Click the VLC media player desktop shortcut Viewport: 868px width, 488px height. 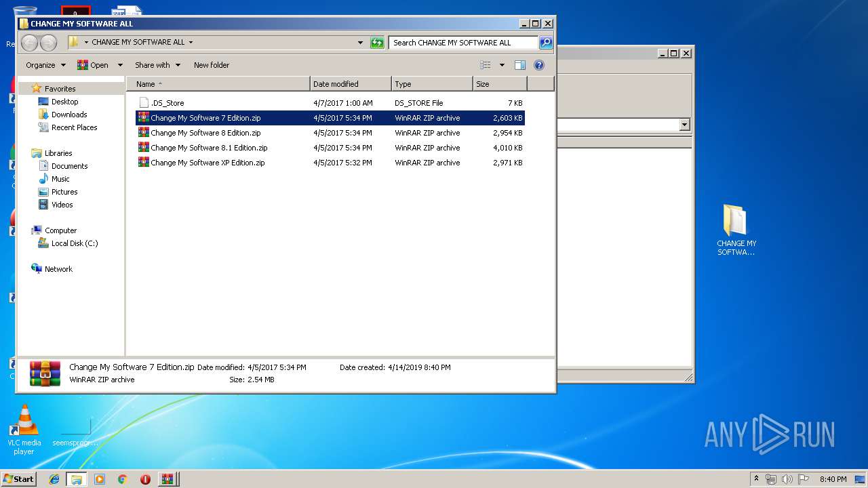click(24, 430)
